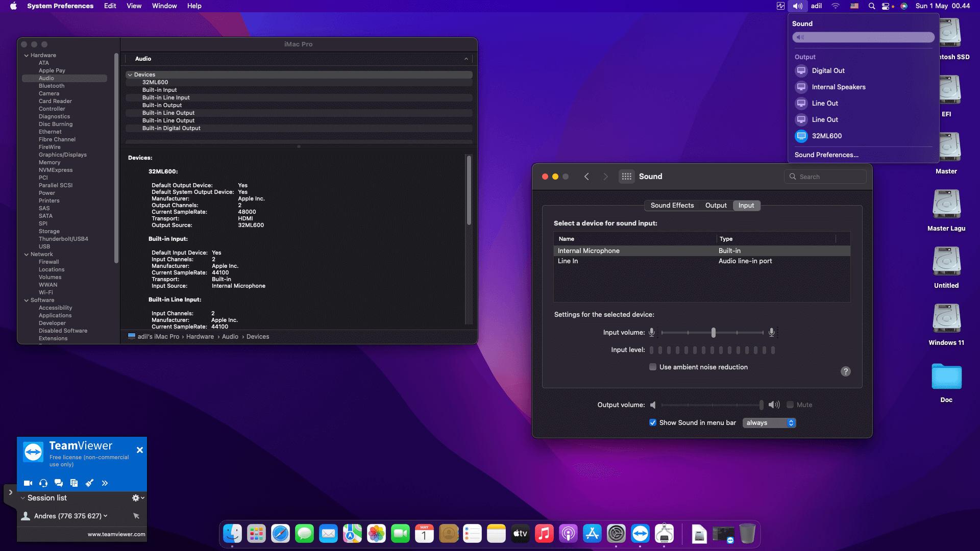The height and width of the screenshot is (551, 980).
Task: Adjust the Input volume slider
Action: (x=713, y=333)
